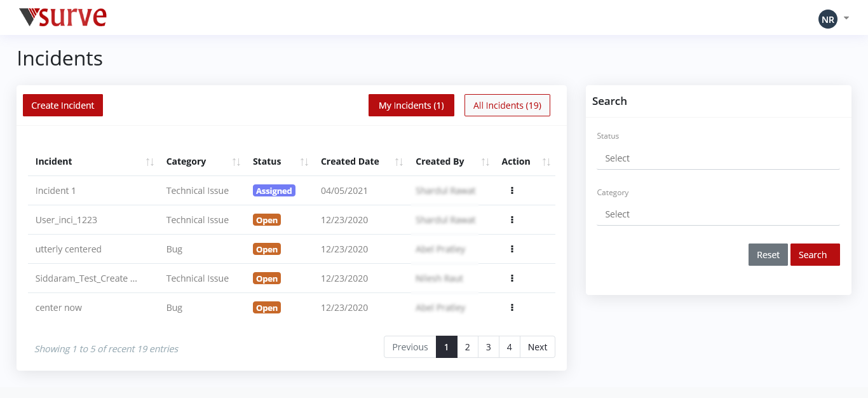
Task: Select pagination page 1
Action: [447, 347]
